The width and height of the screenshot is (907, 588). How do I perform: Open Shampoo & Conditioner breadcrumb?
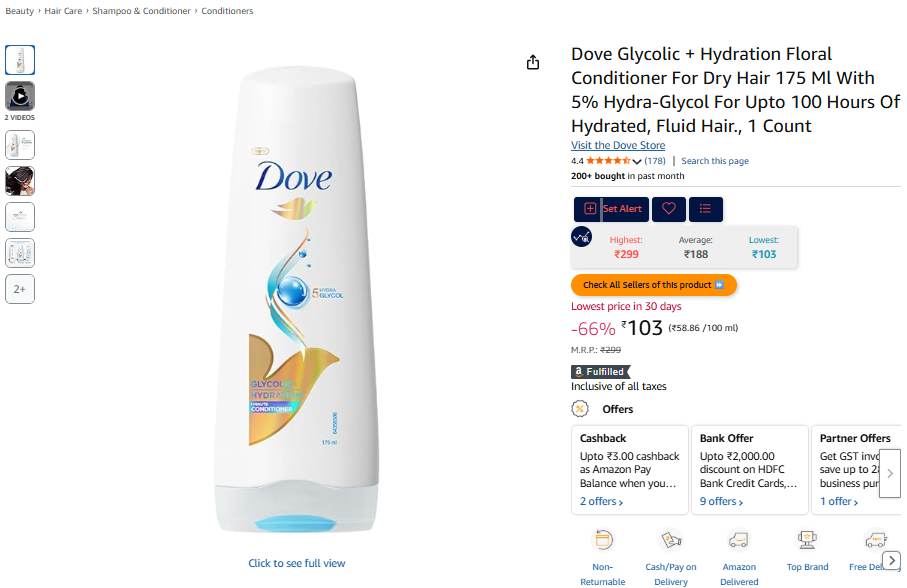(142, 11)
